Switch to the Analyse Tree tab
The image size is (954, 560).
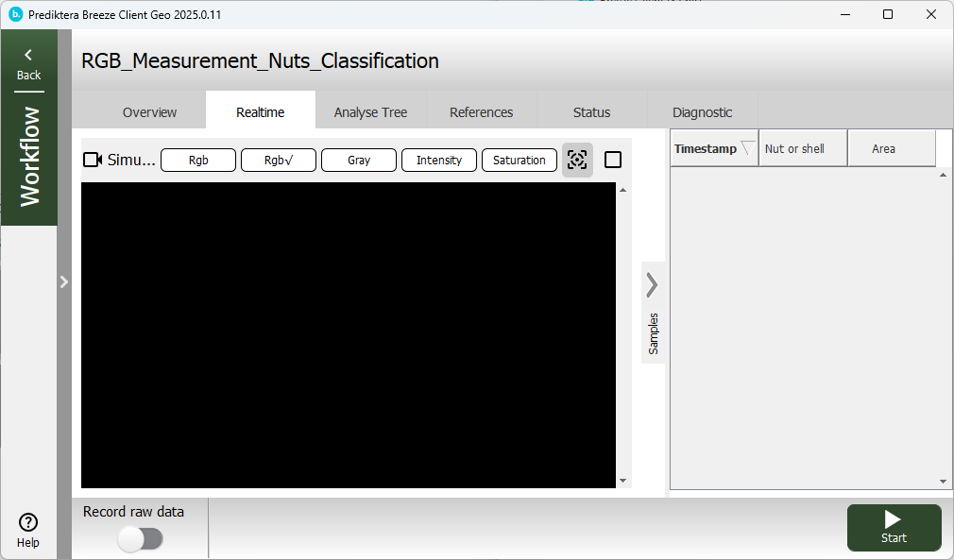coord(370,112)
